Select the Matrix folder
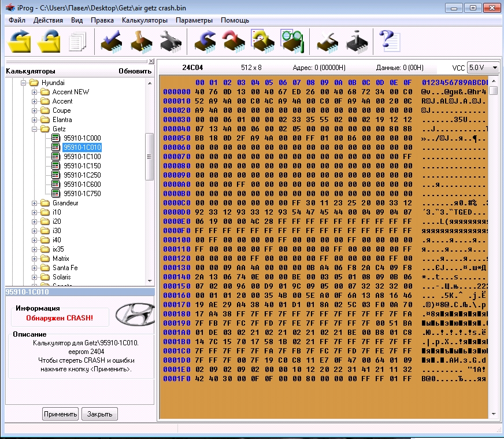 [61, 259]
